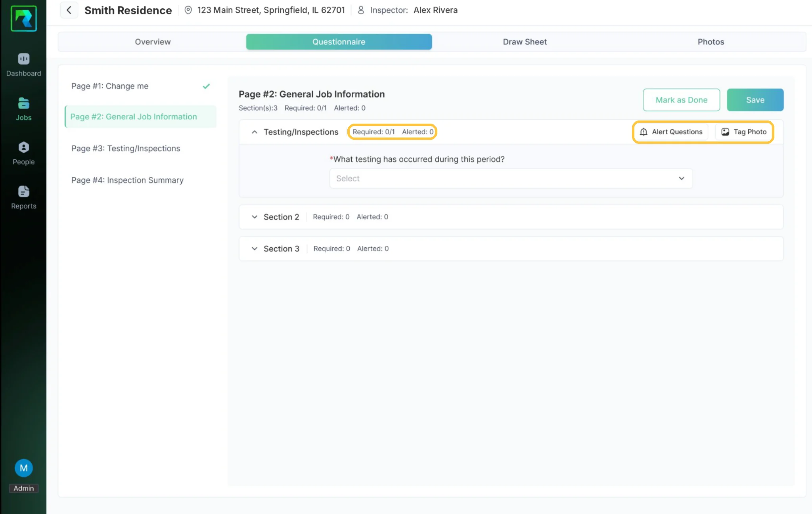Click the M user avatar

pos(24,468)
